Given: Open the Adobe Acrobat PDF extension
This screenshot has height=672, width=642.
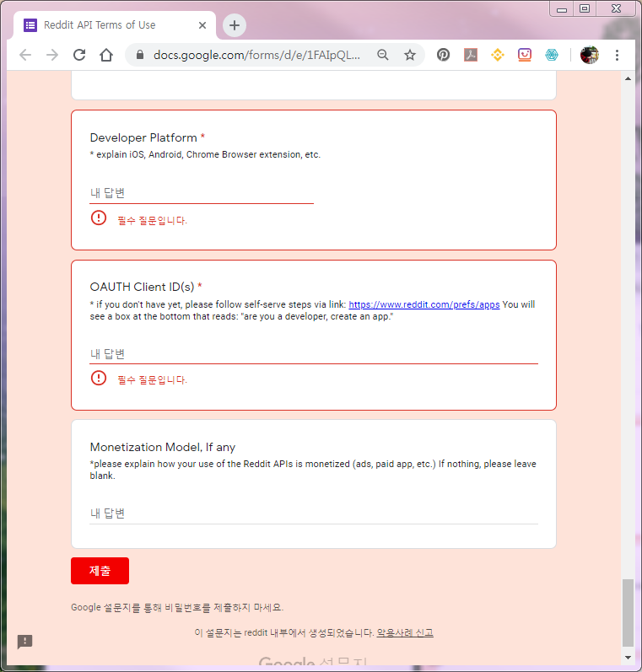Looking at the screenshot, I should (471, 55).
